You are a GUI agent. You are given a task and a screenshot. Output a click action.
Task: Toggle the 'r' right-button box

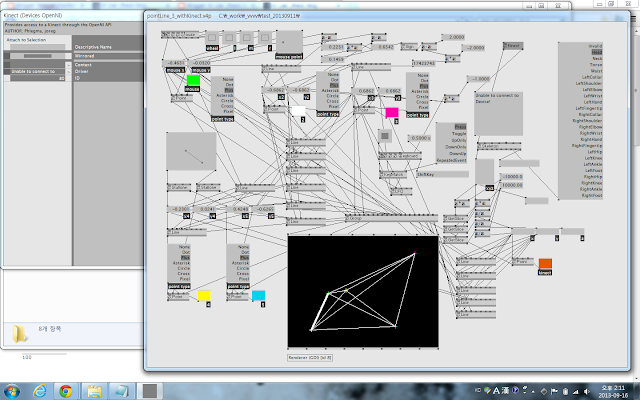pos(265,38)
